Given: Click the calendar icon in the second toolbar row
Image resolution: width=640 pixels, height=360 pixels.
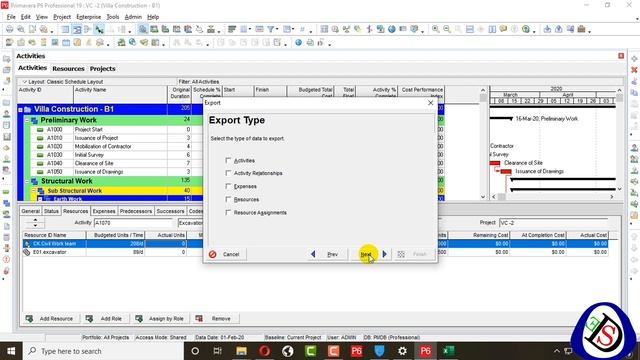Looking at the screenshot, I should coord(66,42).
